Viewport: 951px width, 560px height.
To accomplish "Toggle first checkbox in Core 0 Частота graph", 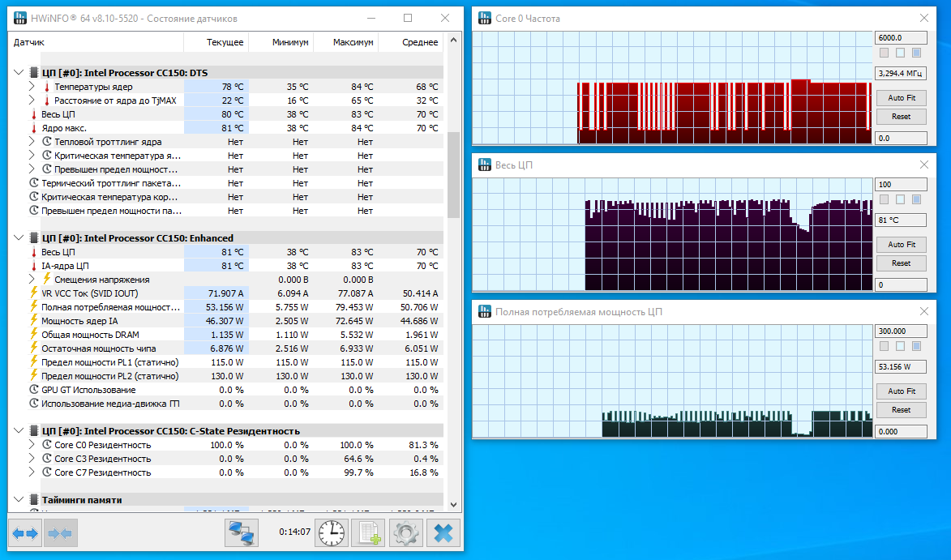I will 884,53.
